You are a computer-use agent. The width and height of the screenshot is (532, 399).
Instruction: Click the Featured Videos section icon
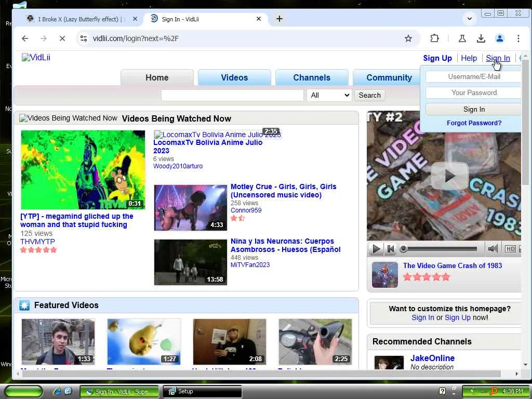click(24, 305)
